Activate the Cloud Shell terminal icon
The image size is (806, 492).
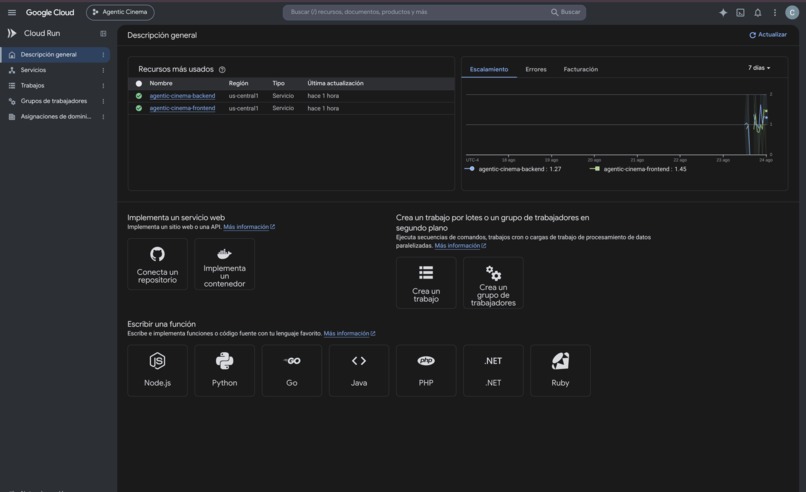[x=740, y=12]
